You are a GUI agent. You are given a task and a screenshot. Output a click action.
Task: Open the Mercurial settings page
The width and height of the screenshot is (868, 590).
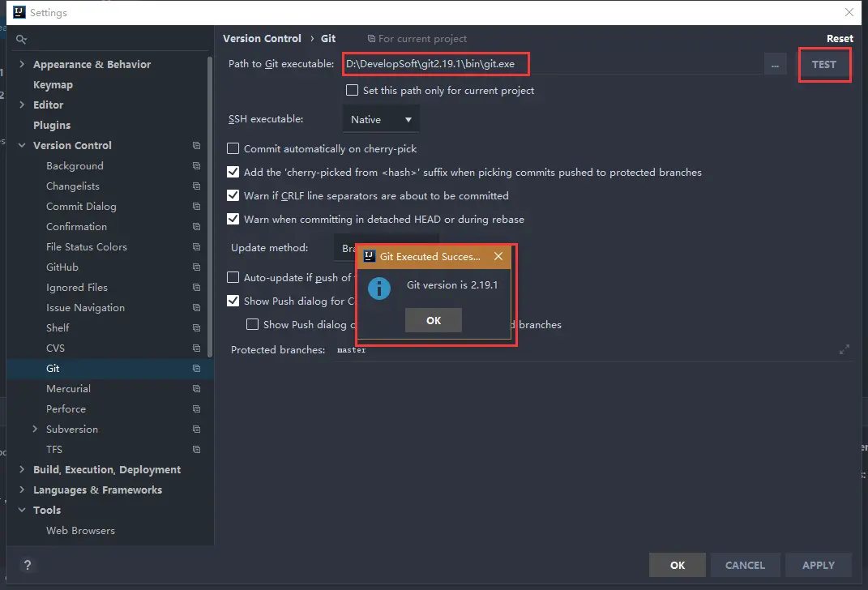(69, 388)
